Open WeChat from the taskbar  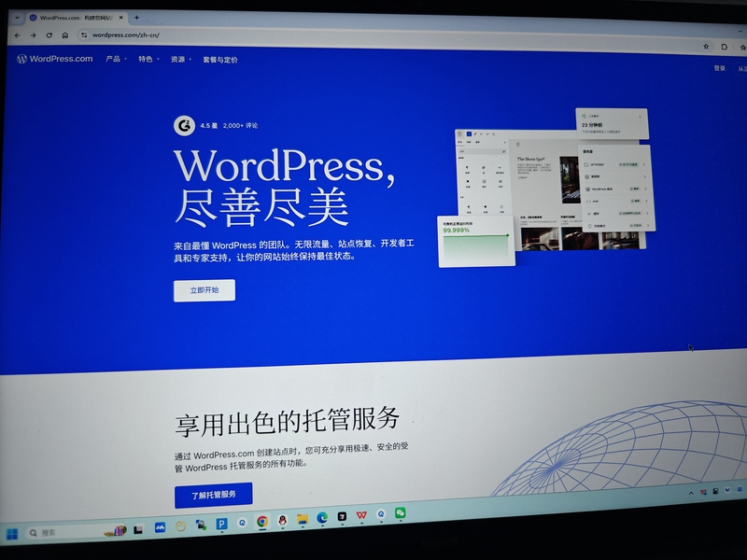(x=401, y=513)
